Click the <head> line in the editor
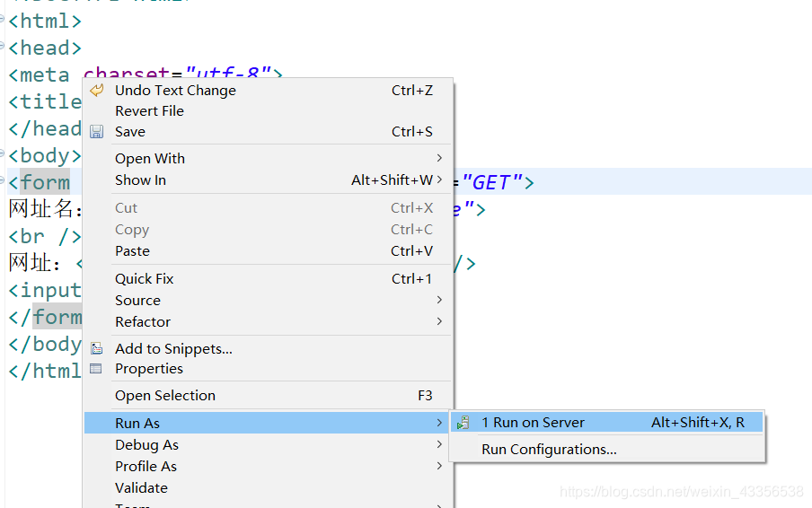812x508 pixels. [45, 48]
